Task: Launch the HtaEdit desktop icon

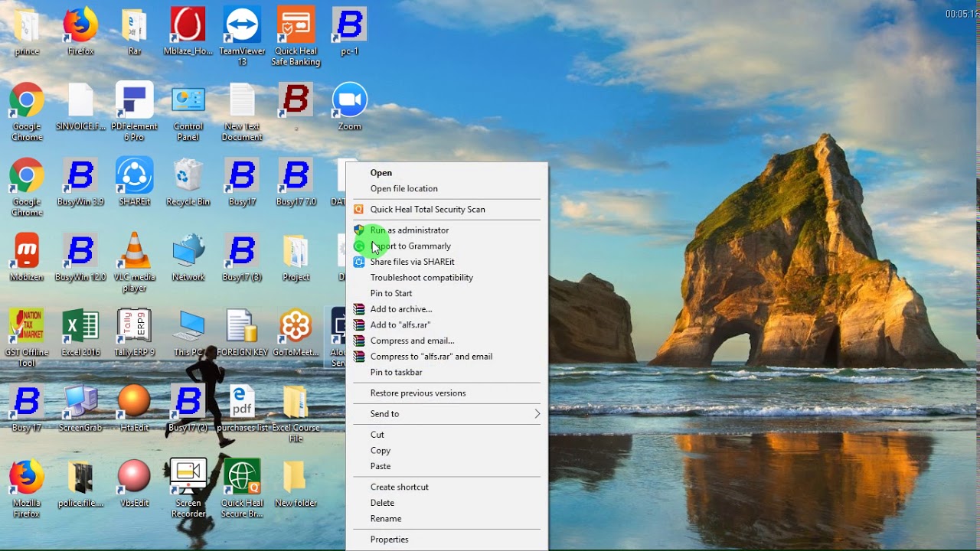Action: coord(135,409)
